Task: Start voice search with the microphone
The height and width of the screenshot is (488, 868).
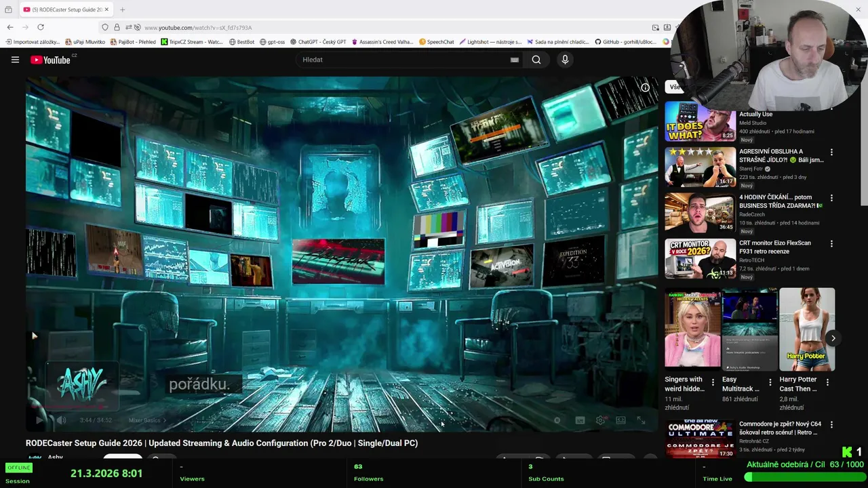Action: tap(565, 60)
